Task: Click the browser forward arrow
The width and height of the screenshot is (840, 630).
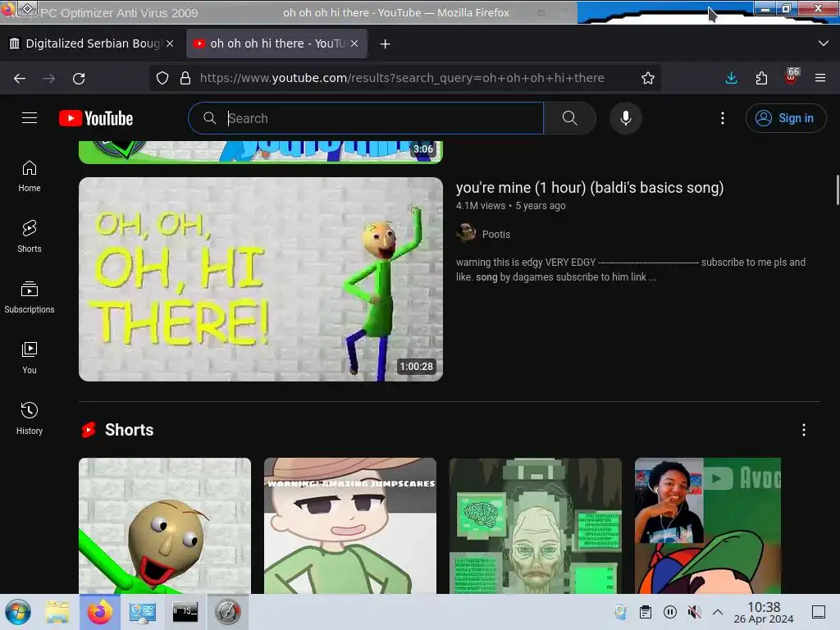Action: pyautogui.click(x=49, y=78)
